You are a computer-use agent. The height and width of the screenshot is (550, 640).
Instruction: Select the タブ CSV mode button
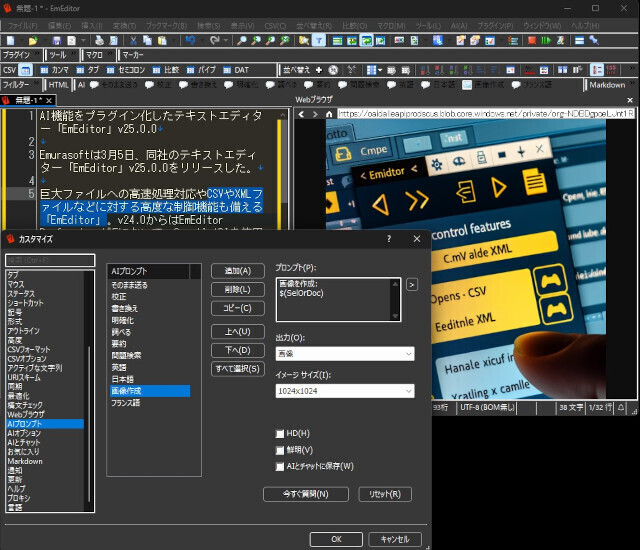88,70
